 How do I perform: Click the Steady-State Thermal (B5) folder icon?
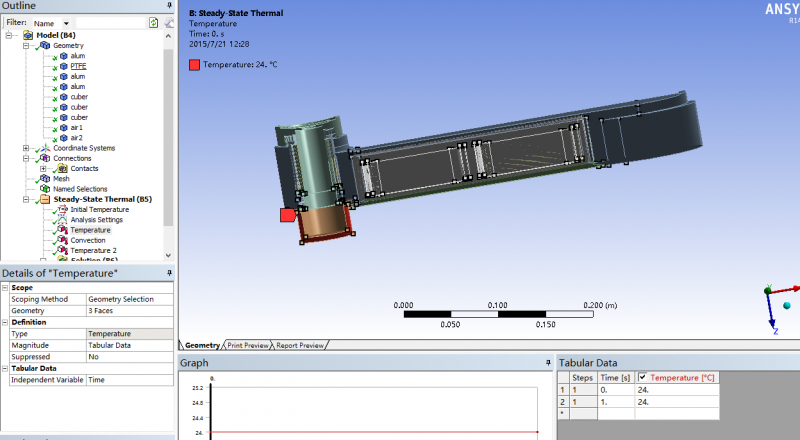click(45, 199)
